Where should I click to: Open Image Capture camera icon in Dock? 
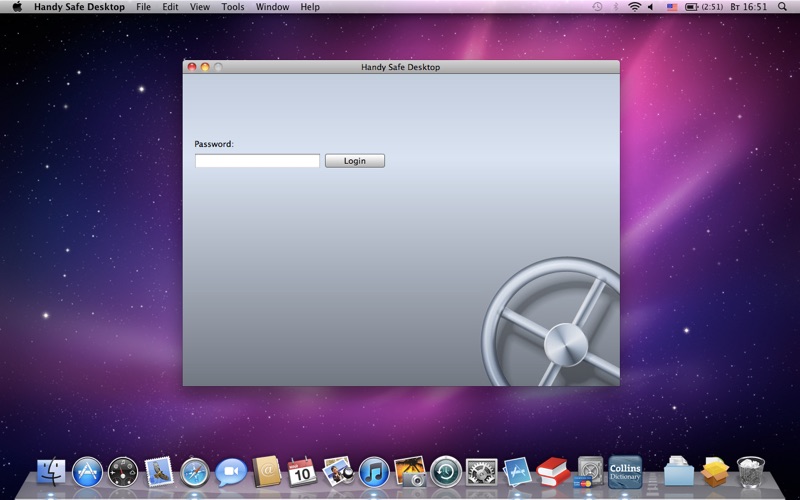click(410, 471)
